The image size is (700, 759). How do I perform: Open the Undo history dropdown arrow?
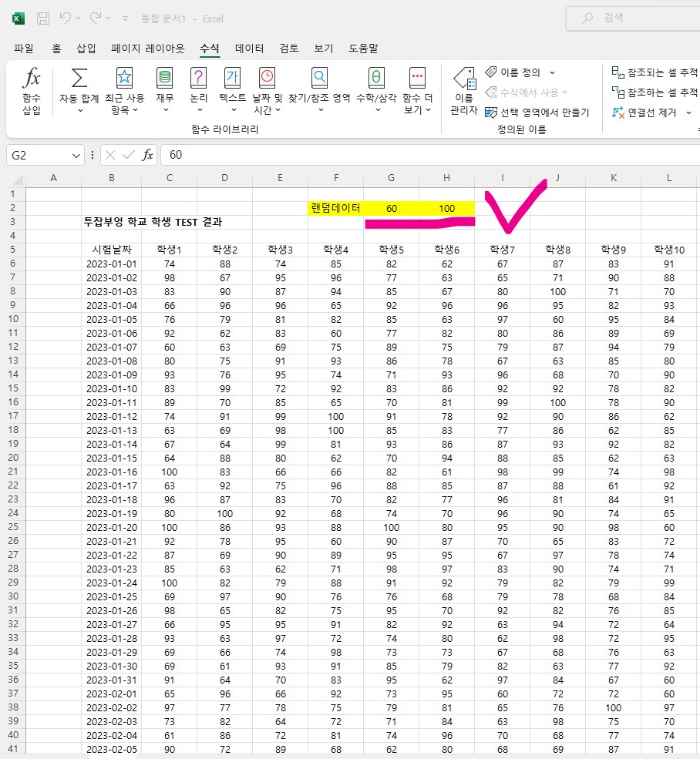79,18
